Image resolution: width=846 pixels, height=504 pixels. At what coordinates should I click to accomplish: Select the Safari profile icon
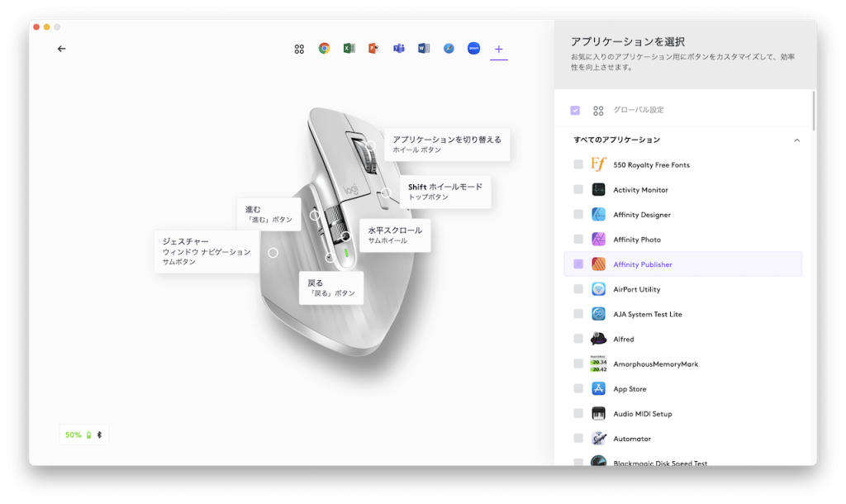449,49
